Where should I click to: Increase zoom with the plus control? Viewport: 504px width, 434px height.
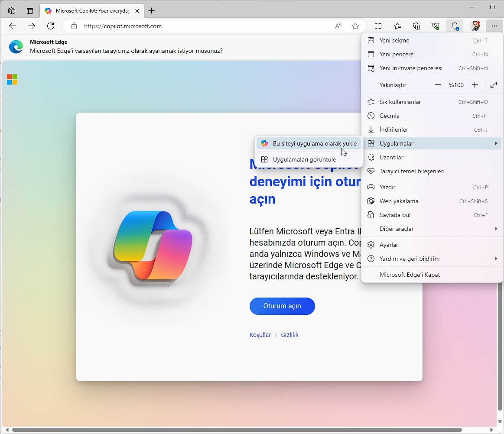click(475, 85)
